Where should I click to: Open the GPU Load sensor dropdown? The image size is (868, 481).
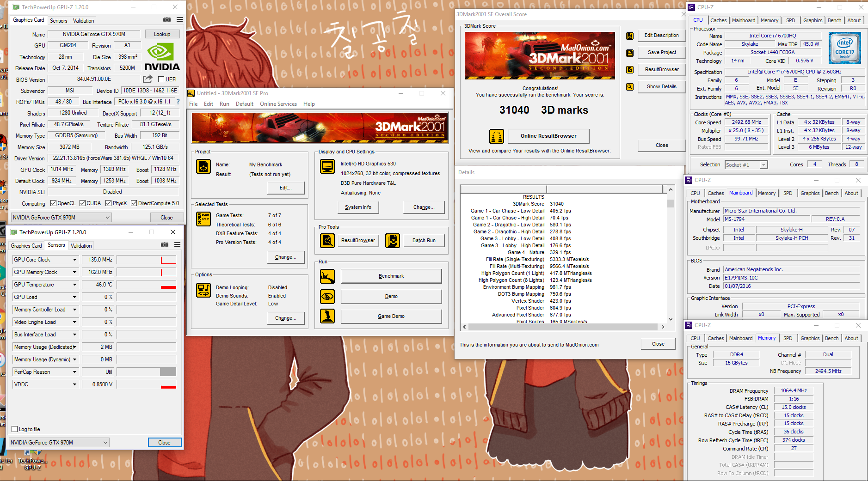click(x=74, y=297)
